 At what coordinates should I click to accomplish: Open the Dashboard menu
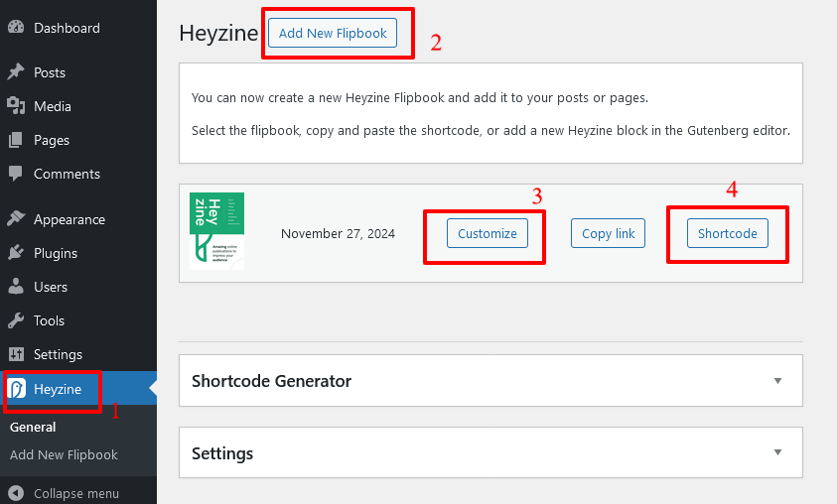67,28
